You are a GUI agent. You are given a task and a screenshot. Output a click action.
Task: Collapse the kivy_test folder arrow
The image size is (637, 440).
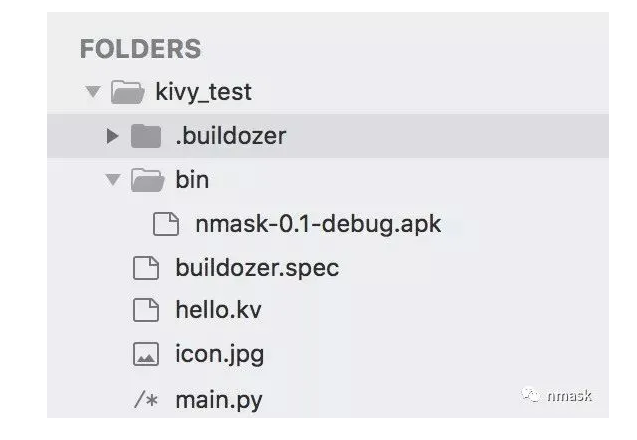(93, 93)
